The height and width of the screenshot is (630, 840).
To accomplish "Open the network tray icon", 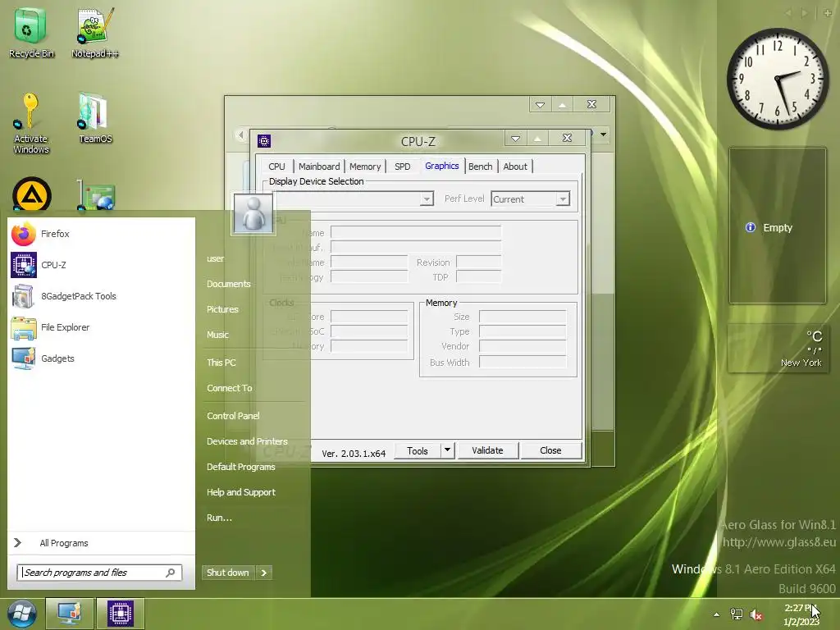I will (737, 614).
